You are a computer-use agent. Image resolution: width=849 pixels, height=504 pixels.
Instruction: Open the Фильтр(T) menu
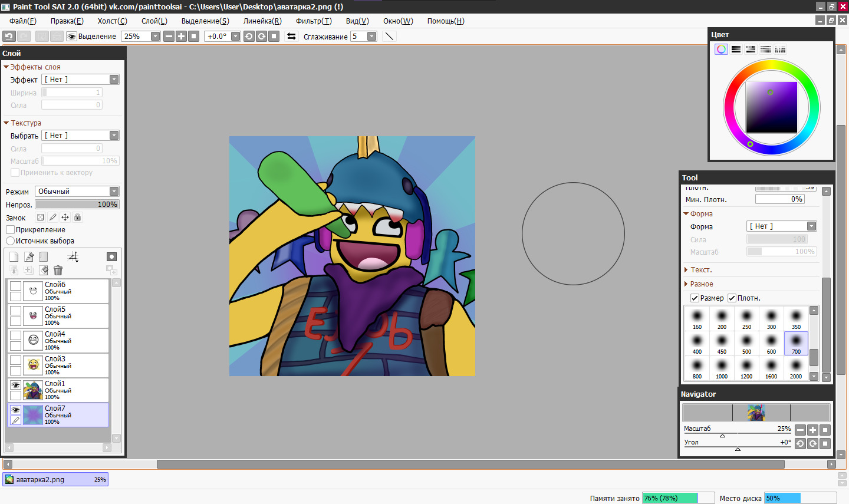point(314,21)
